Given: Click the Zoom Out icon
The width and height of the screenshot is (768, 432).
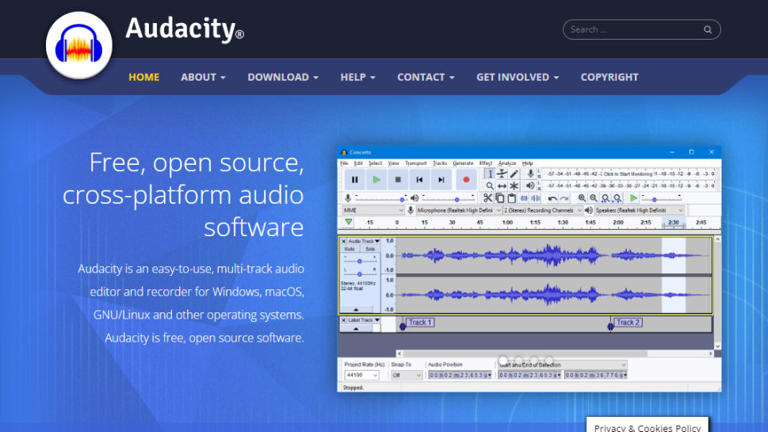Looking at the screenshot, I should 593,198.
